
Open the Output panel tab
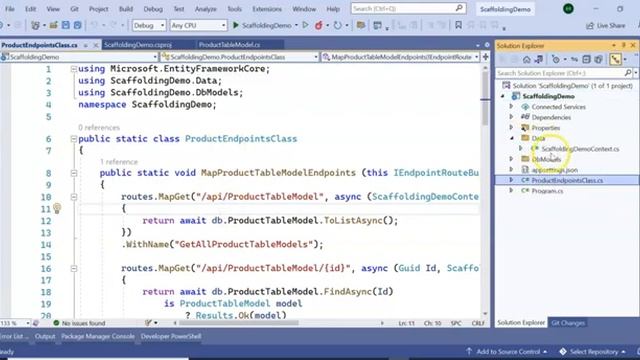pyautogui.click(x=45, y=337)
